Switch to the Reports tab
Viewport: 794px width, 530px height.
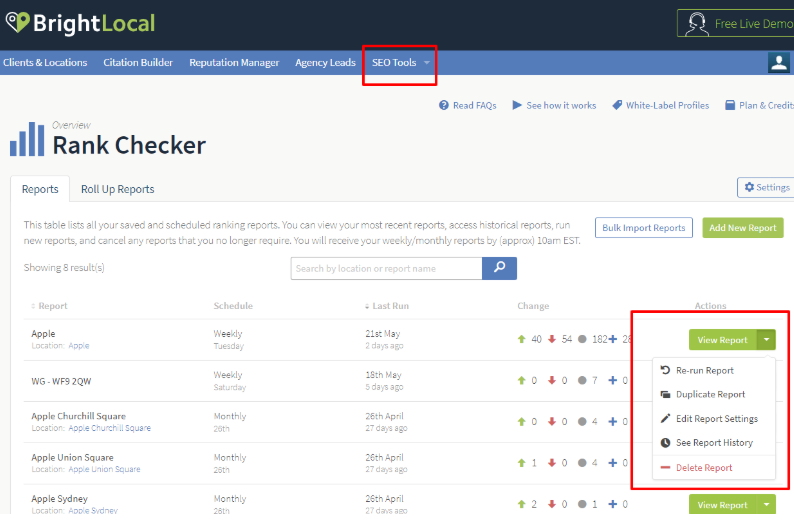point(40,189)
